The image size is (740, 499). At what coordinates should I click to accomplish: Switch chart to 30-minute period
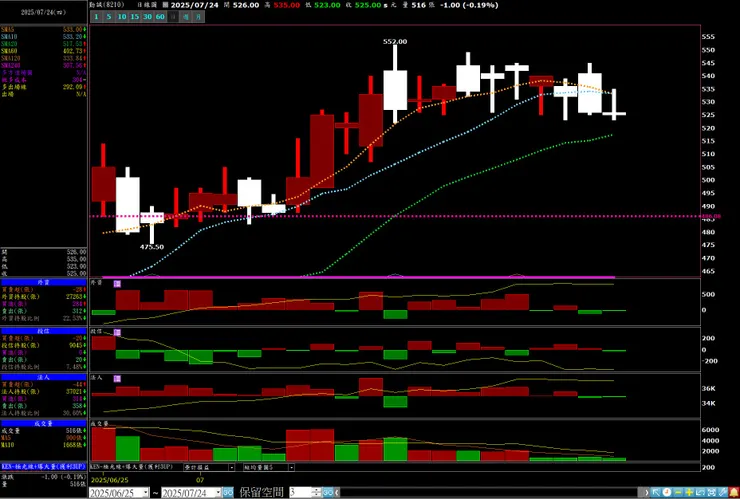(x=147, y=17)
